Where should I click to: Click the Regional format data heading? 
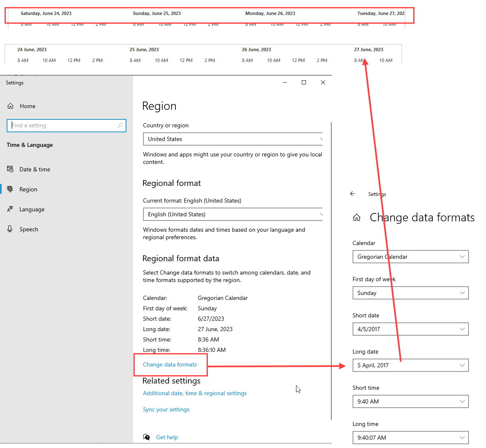181,259
